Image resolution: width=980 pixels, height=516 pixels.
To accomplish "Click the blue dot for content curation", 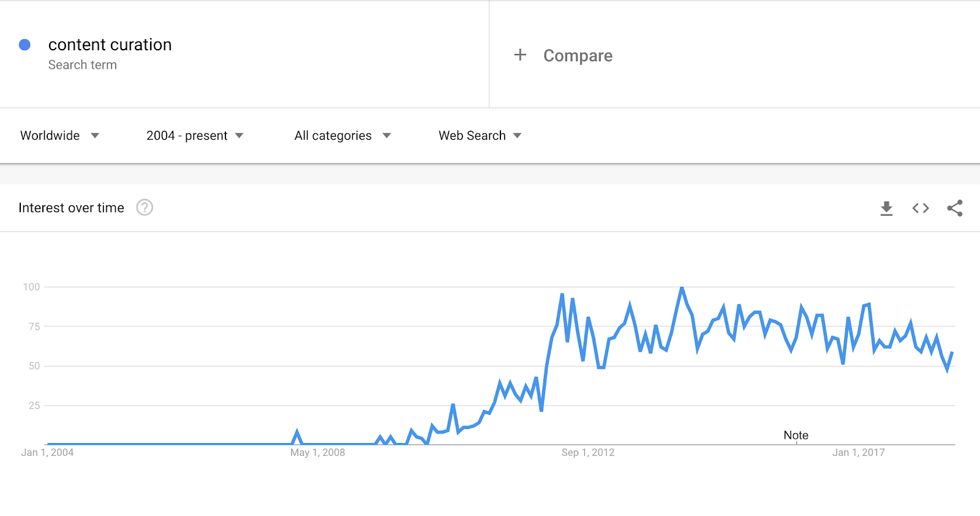I will coord(25,45).
